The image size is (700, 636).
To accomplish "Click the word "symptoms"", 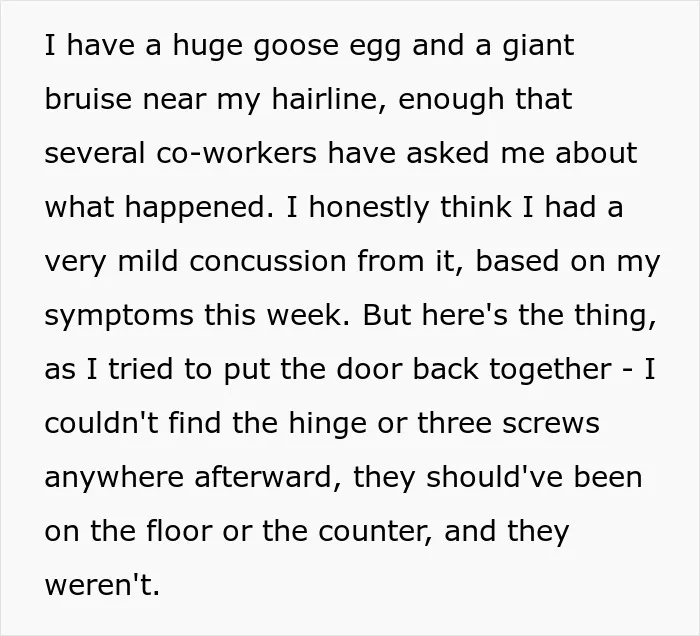I will (x=119, y=317).
